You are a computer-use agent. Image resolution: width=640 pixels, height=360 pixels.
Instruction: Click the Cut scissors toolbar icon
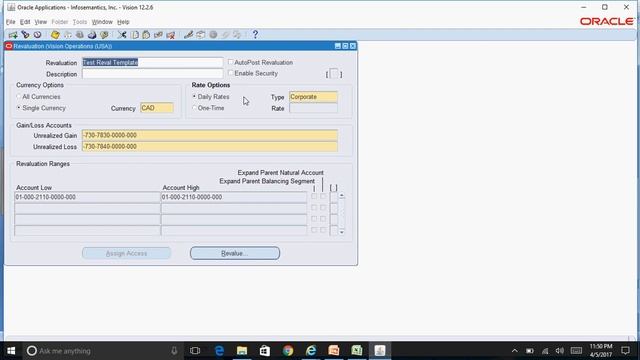click(x=122, y=35)
